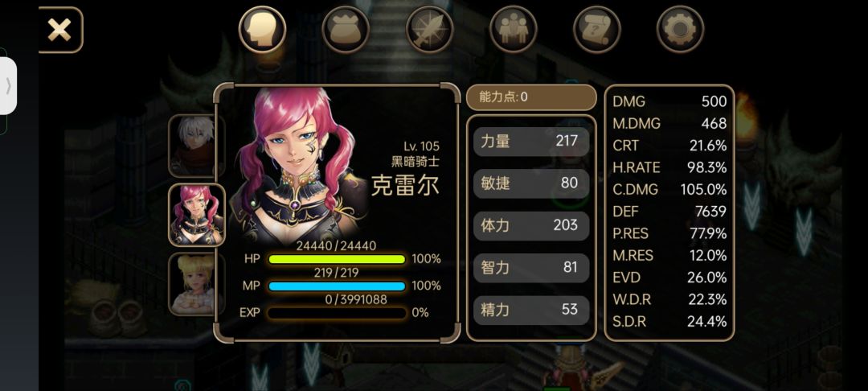Click the blue MP bar
The image size is (868, 391).
pyautogui.click(x=337, y=286)
